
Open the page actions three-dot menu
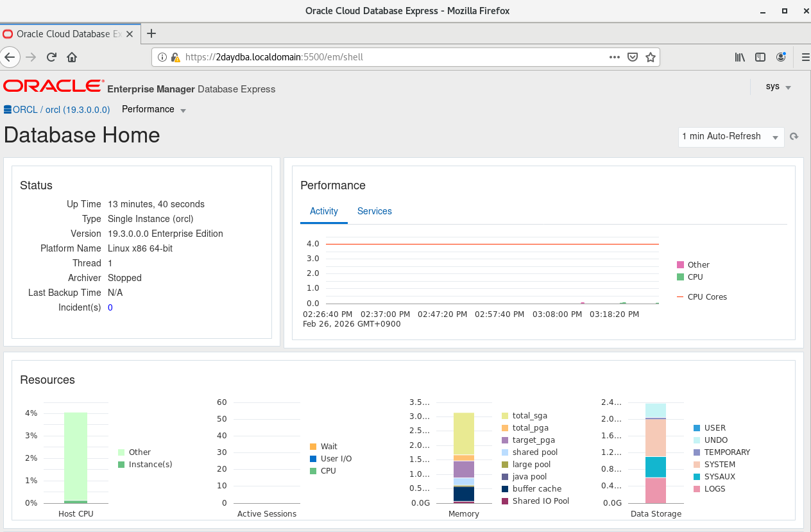[x=615, y=57]
